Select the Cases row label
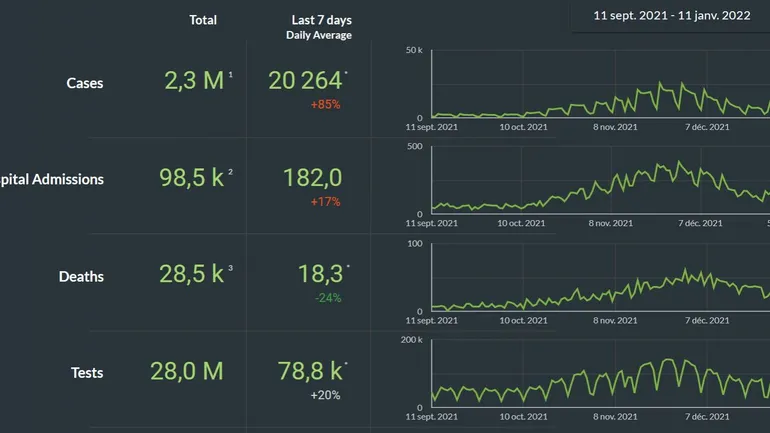Viewport: 770px width, 433px height. click(x=85, y=83)
